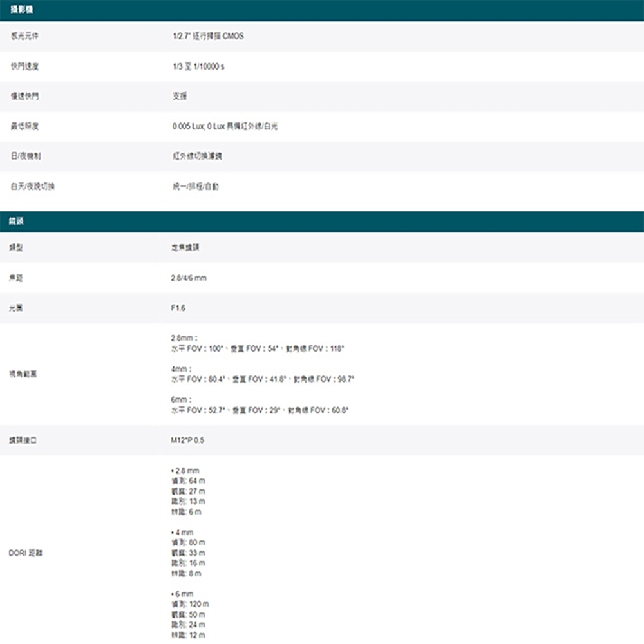
Task: Select the 感光元件 row label
Action: click(19, 36)
